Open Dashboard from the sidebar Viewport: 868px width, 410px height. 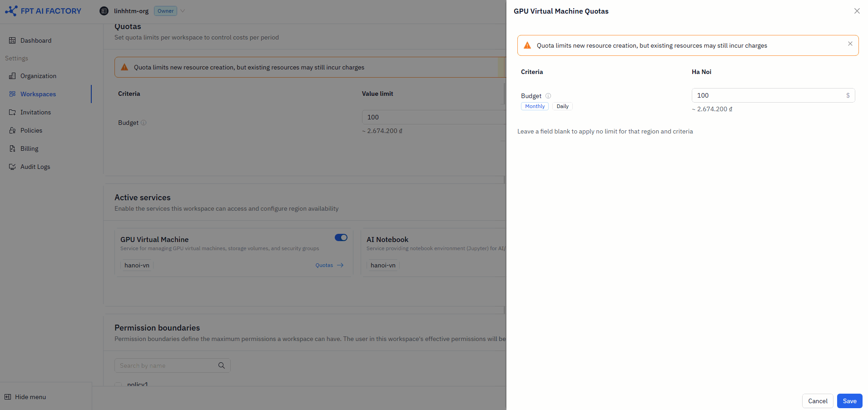click(x=36, y=40)
